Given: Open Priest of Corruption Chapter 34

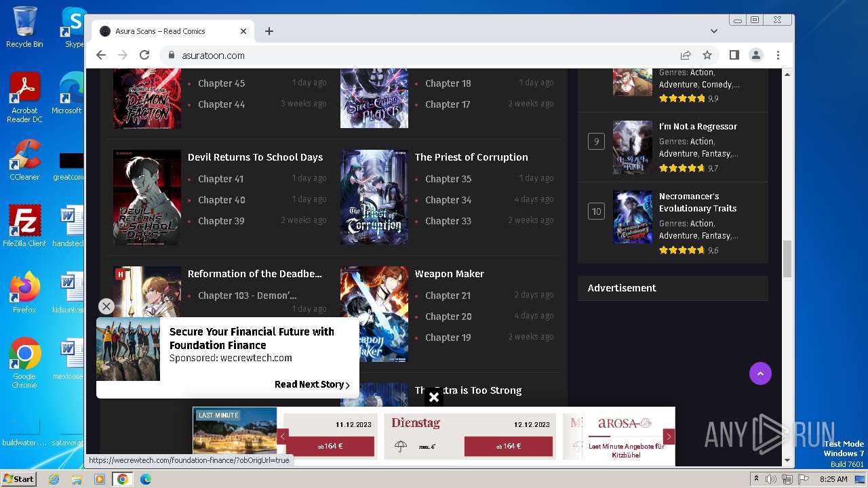Looking at the screenshot, I should [448, 200].
